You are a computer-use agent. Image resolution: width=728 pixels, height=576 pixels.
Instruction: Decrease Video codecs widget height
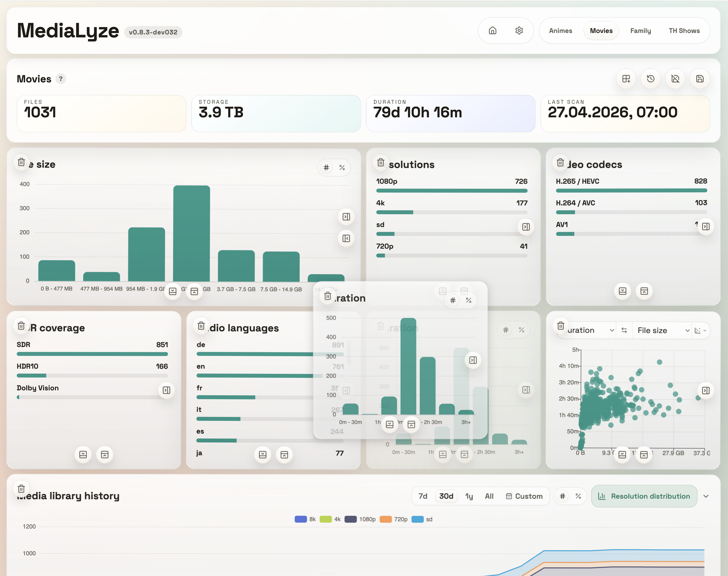click(x=644, y=291)
